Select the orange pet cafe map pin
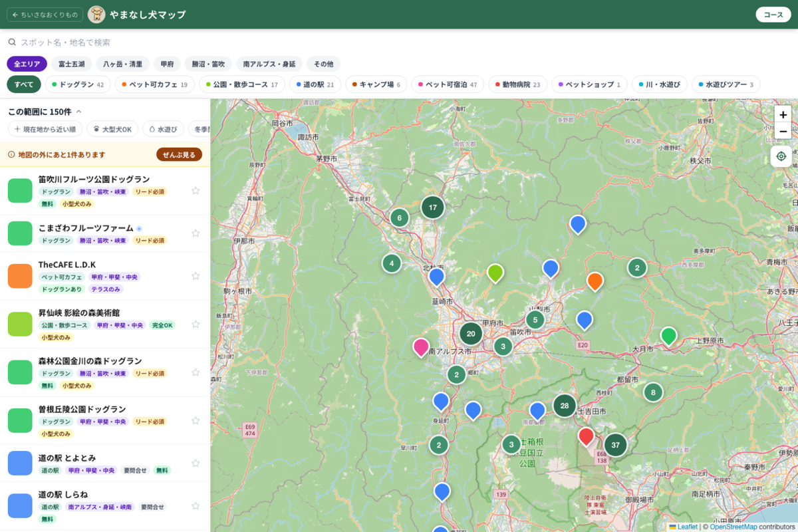 pos(595,281)
